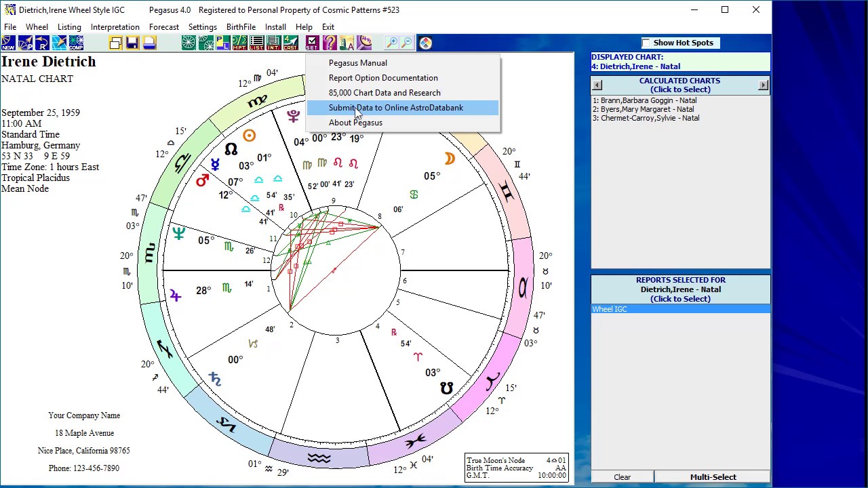
Task: Open the Interpretation menu
Action: pos(115,27)
